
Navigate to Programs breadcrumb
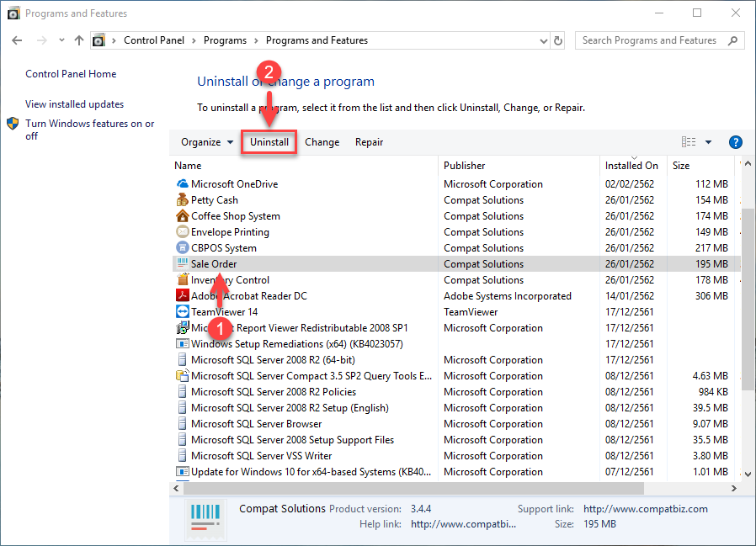tap(225, 40)
